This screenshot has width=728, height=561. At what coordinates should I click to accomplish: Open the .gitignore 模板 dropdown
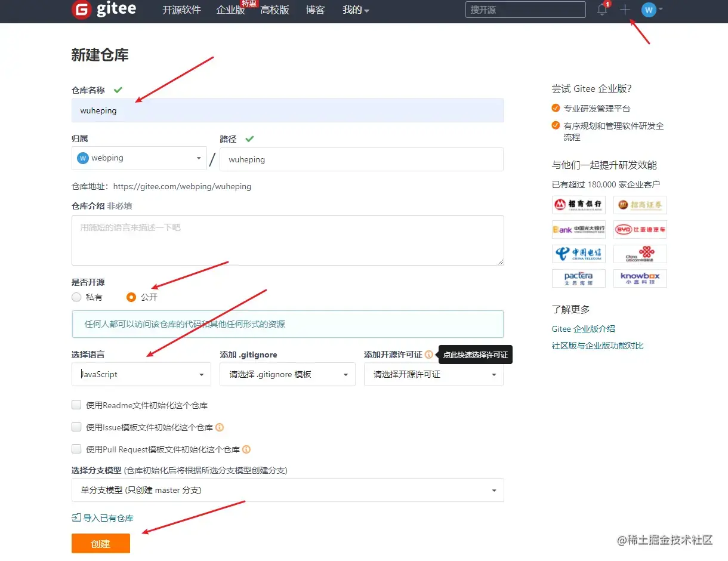coord(288,374)
